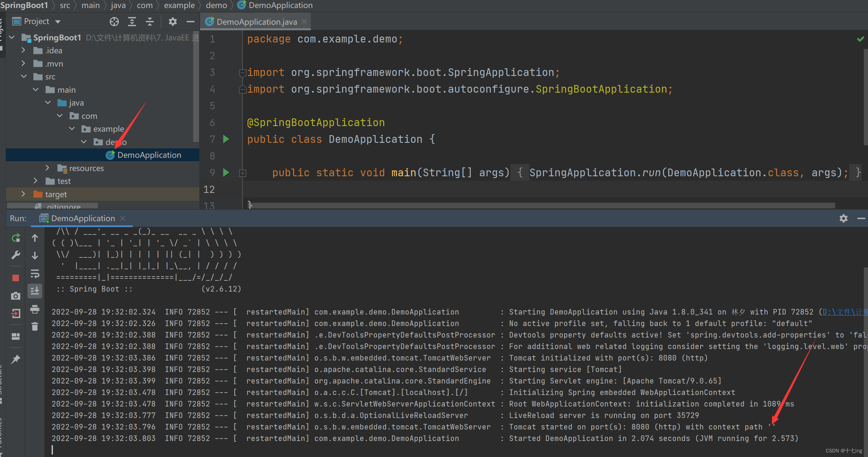Pin the Run tab
Viewport: 868px width, 457px height.
click(x=16, y=359)
